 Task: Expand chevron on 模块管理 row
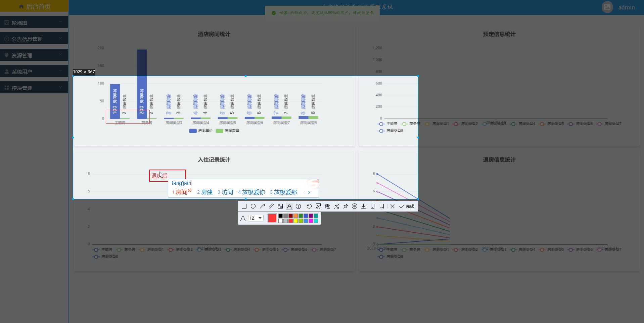[x=60, y=87]
